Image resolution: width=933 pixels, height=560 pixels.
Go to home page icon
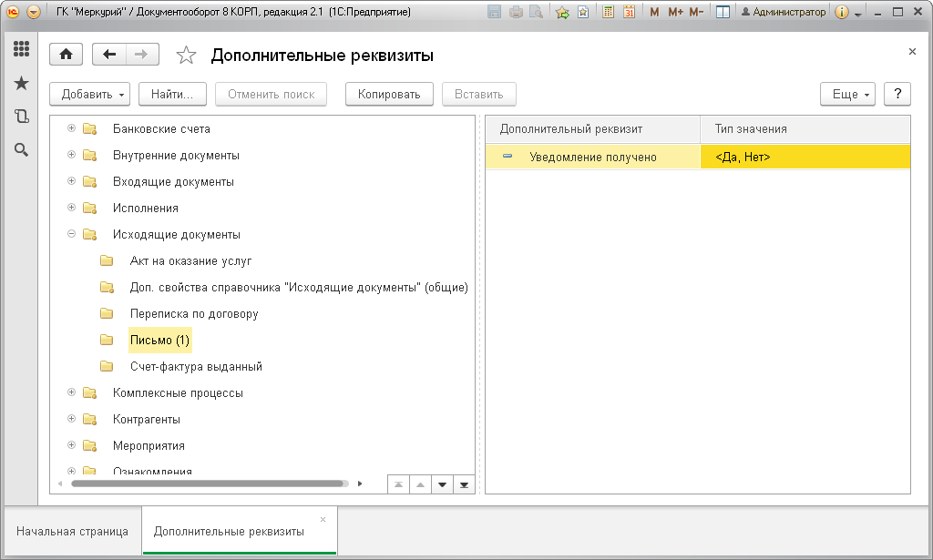[66, 55]
